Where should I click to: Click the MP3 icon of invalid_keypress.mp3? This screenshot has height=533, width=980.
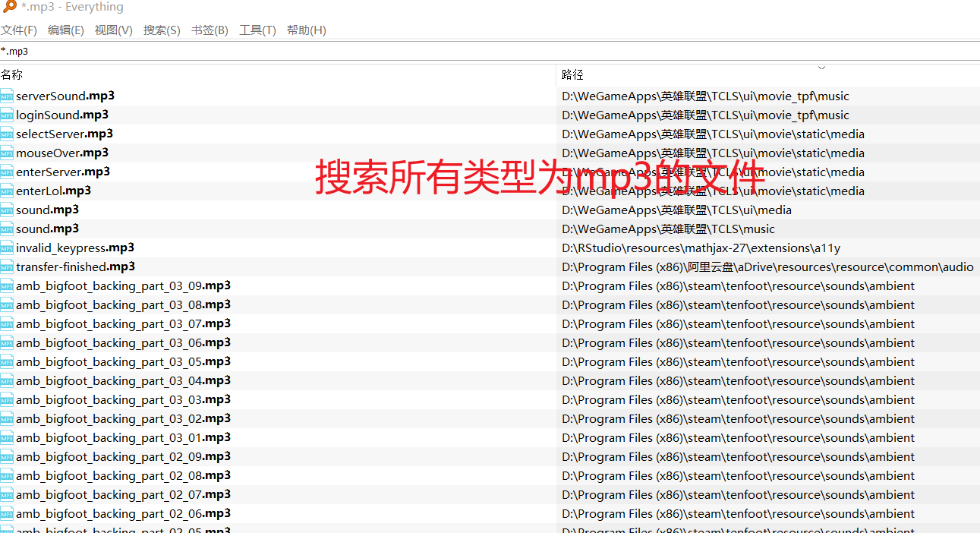tap(7, 248)
